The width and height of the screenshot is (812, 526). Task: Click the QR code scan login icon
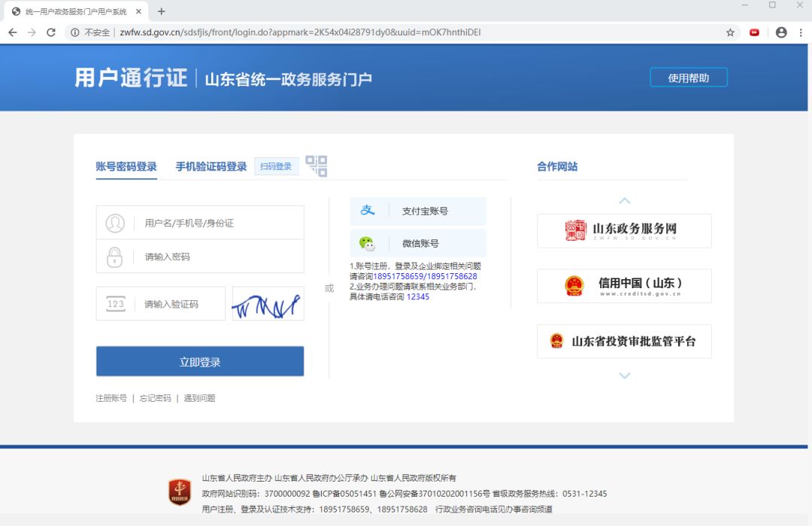(316, 166)
